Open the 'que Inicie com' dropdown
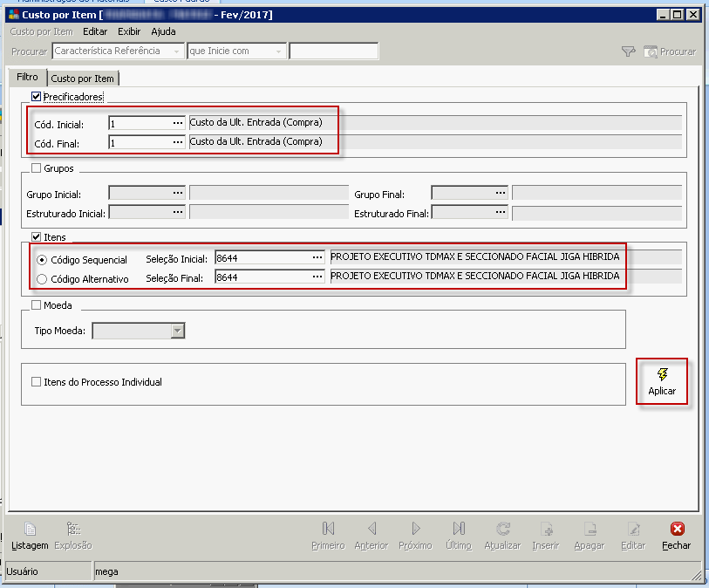The width and height of the screenshot is (709, 588). pos(278,51)
